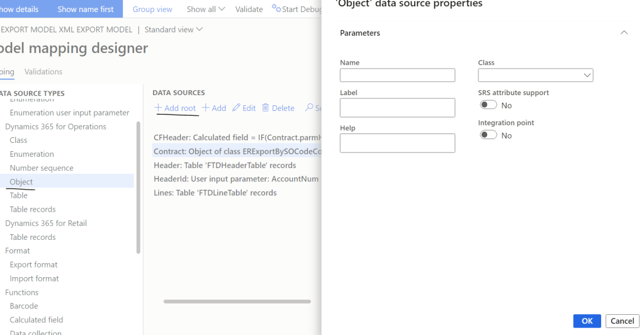Click the Add root plus icon
This screenshot has height=335, width=644.
tap(158, 108)
